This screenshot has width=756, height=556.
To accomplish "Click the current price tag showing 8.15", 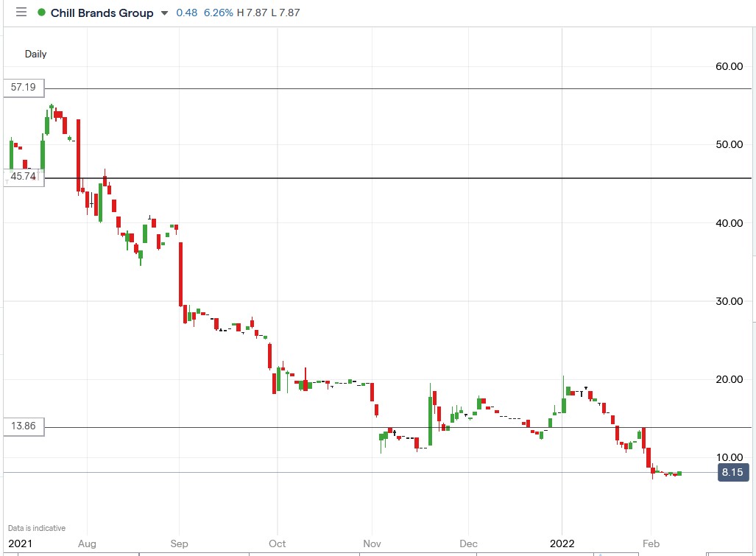I will pyautogui.click(x=733, y=473).
